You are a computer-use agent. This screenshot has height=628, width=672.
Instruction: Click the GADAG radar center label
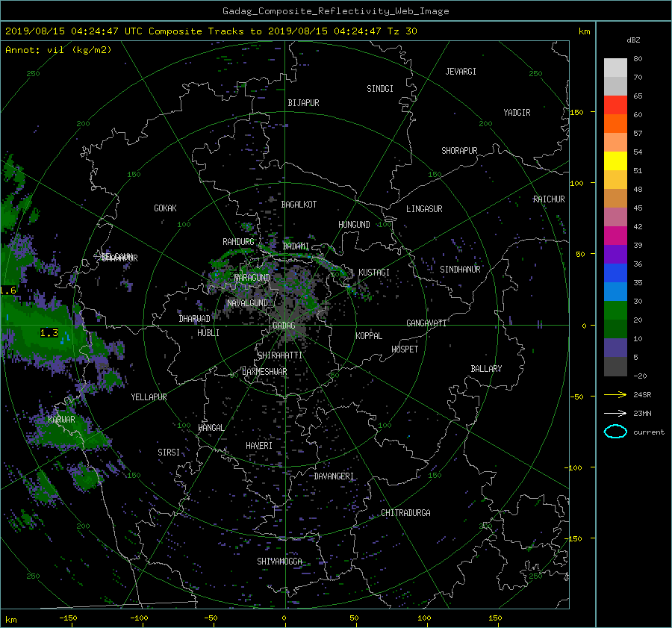click(284, 326)
